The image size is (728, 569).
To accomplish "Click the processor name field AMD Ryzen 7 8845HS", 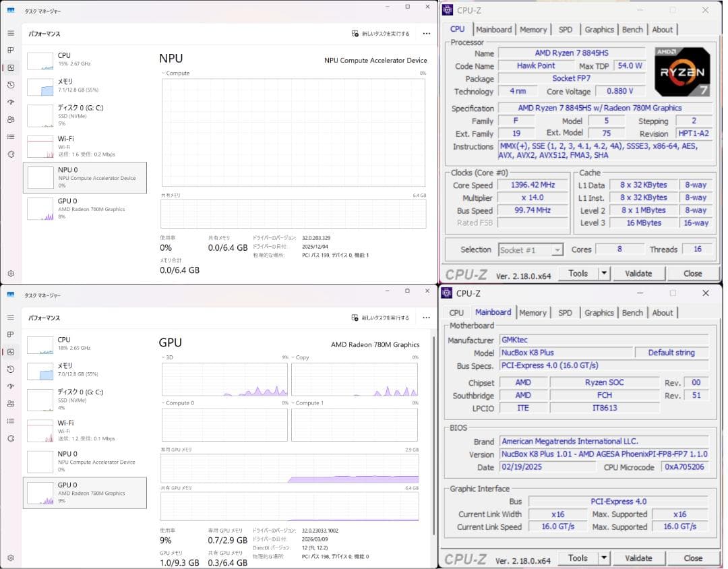I will click(572, 53).
